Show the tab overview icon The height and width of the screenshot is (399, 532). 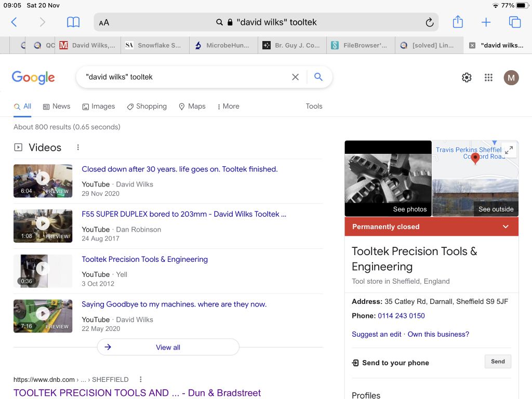pyautogui.click(x=515, y=22)
